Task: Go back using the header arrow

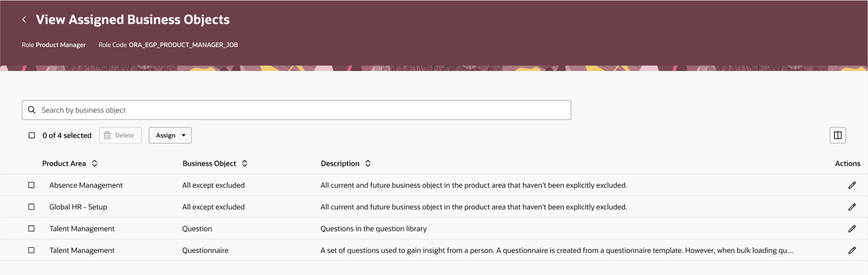Action: point(24,20)
